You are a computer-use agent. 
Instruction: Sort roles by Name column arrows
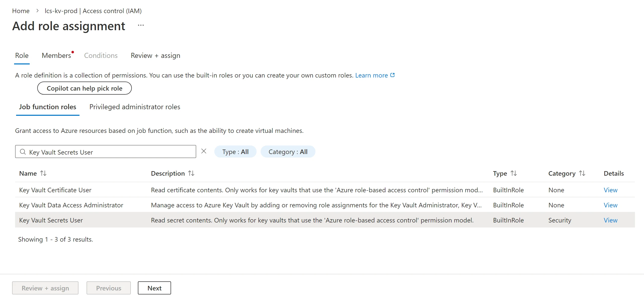click(43, 173)
